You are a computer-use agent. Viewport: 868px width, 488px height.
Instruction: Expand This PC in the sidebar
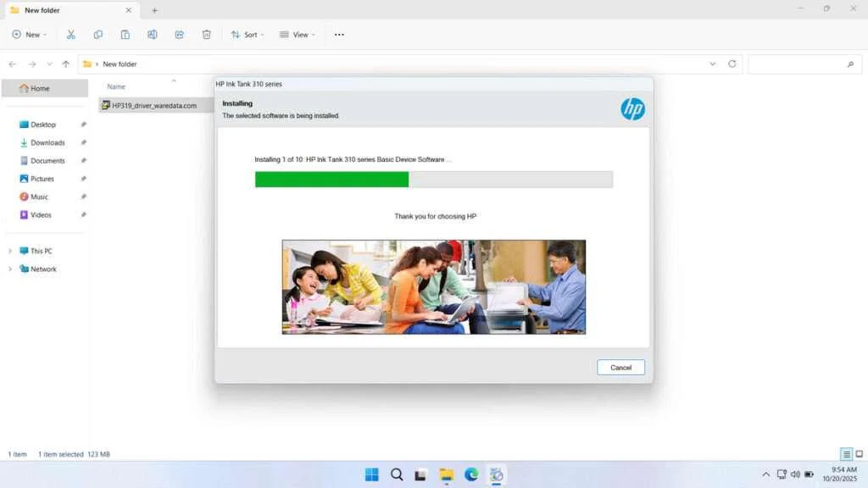point(9,251)
